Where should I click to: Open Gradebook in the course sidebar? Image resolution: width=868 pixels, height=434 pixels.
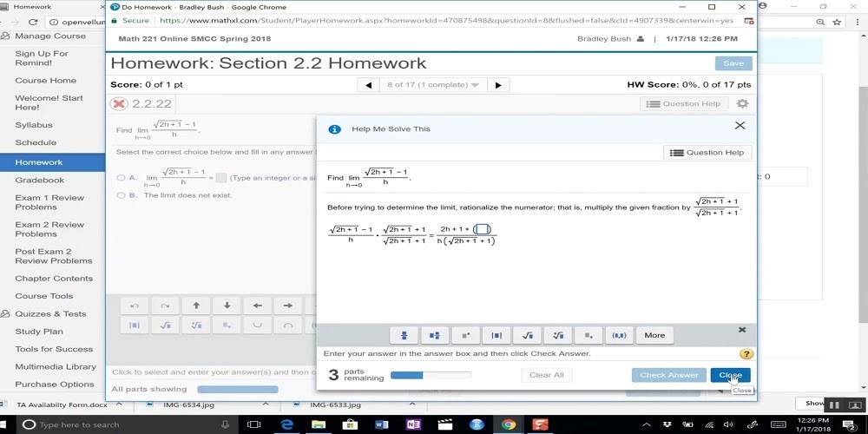pos(39,180)
